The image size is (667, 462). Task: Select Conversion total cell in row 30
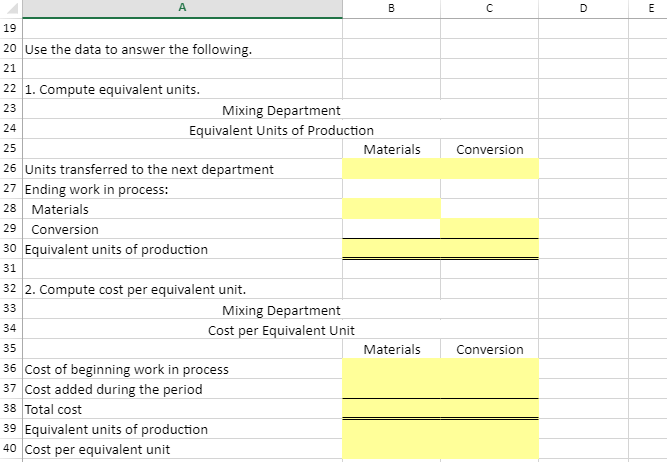(489, 249)
